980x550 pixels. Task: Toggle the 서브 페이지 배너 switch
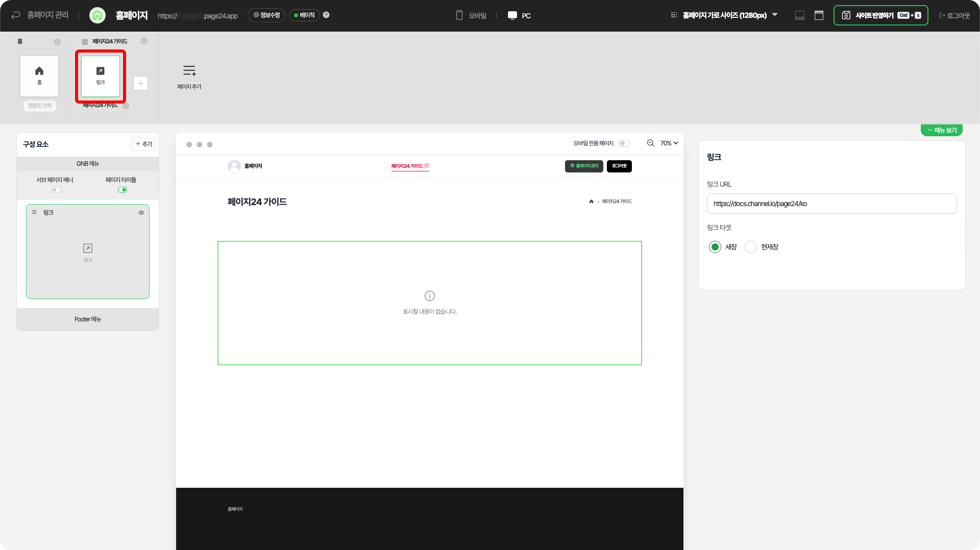pyautogui.click(x=56, y=190)
